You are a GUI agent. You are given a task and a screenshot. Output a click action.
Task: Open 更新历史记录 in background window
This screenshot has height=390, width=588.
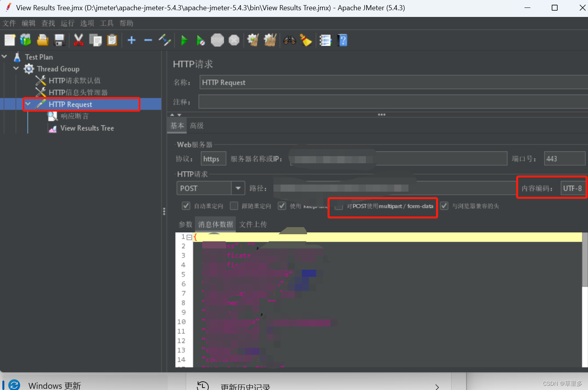(x=245, y=387)
